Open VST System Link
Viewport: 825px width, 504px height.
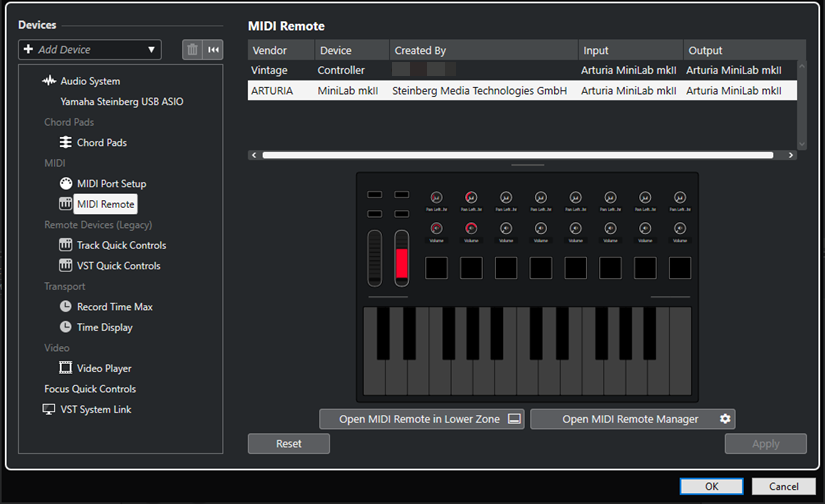click(96, 409)
